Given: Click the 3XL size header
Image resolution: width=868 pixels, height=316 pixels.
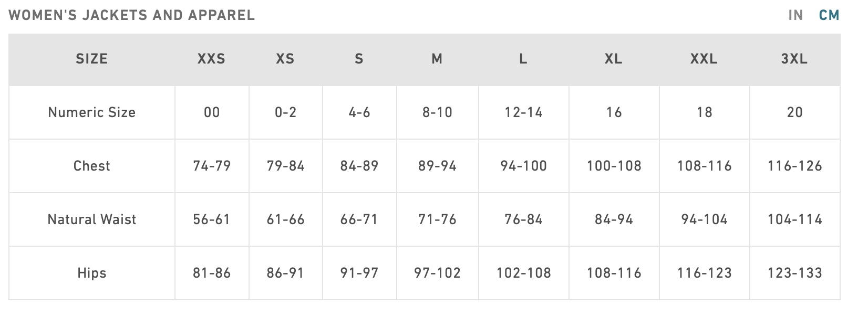Looking at the screenshot, I should pyautogui.click(x=794, y=59).
